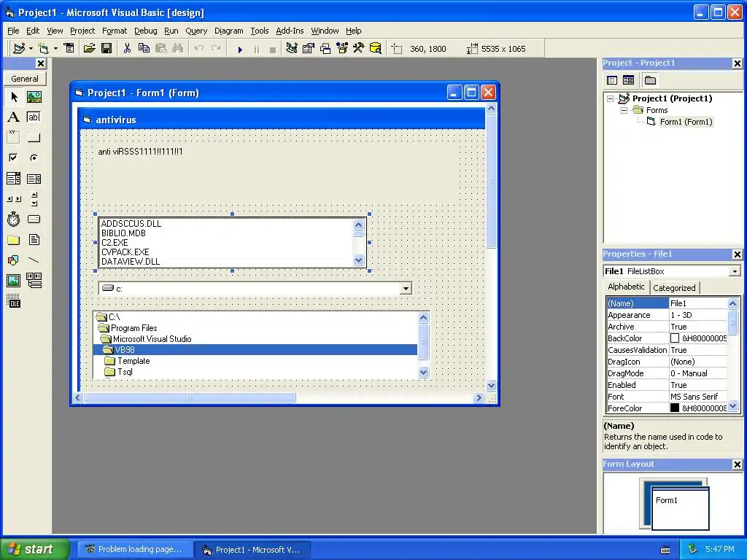The image size is (747, 560).
Task: Click the Form1 thumbnail in Form Layout
Action: coord(681,508)
